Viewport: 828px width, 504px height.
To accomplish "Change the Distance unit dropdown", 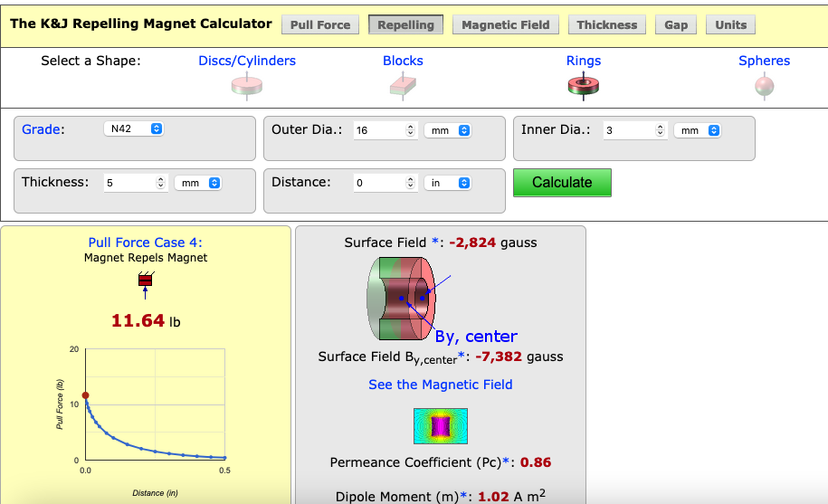I will (448, 183).
